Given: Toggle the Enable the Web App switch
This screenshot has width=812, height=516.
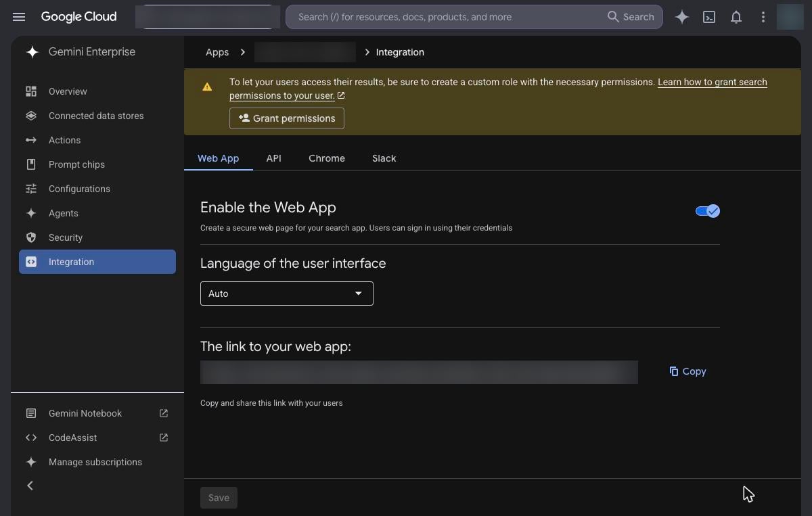Looking at the screenshot, I should click(708, 211).
